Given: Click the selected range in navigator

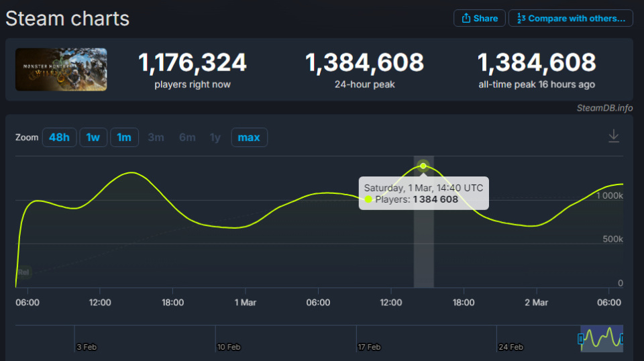Looking at the screenshot, I should click(602, 338).
